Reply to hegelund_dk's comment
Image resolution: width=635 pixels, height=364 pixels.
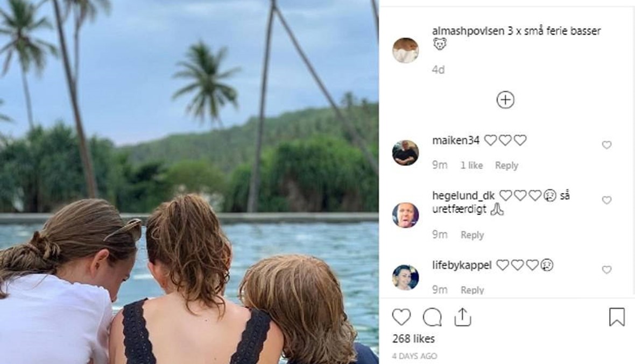point(472,235)
